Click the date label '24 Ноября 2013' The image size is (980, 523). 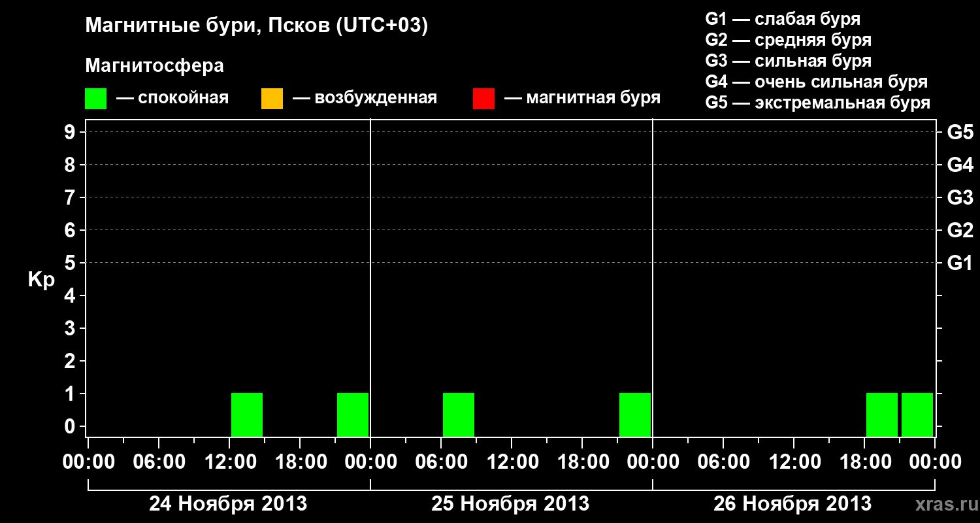[x=228, y=503]
